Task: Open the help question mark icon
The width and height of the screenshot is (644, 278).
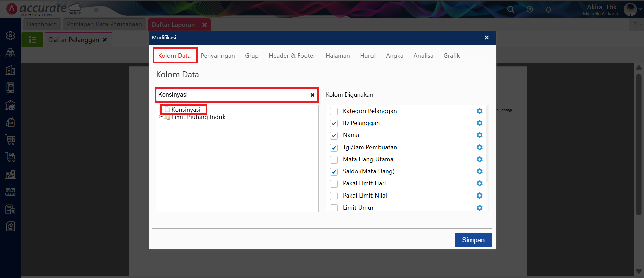Action: (530, 9)
